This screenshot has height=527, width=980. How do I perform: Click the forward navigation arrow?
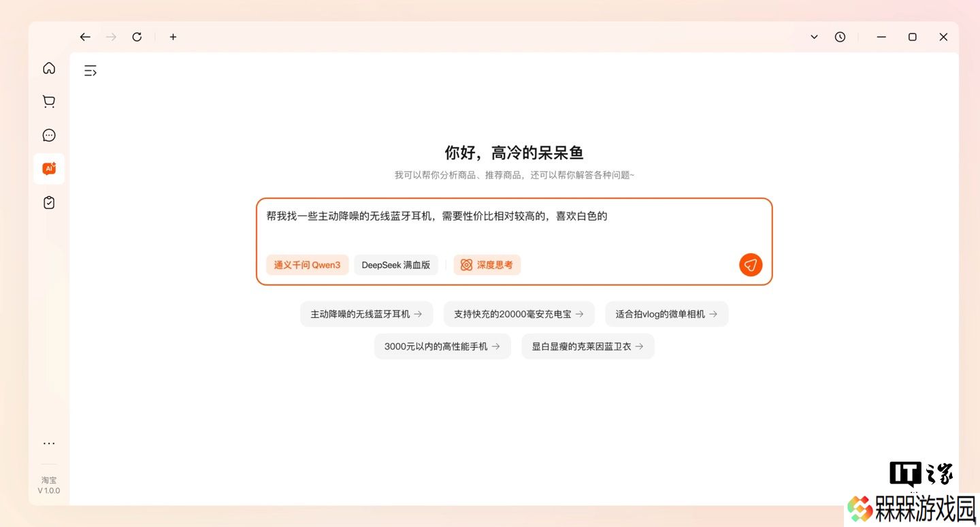[x=111, y=37]
